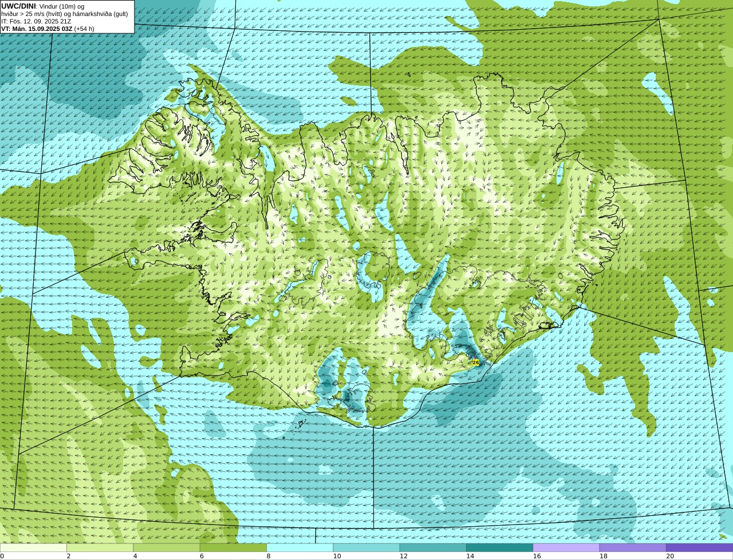Select the above 20 m/s dark purple swatch
The image size is (733, 560).
(700, 547)
